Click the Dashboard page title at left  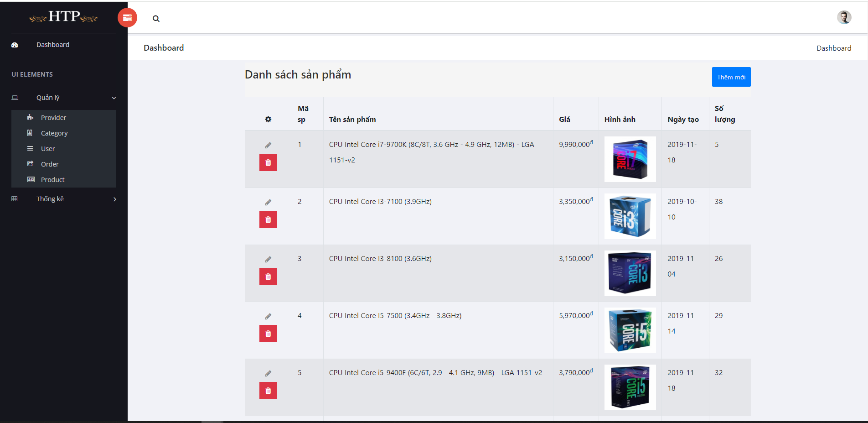(x=164, y=48)
